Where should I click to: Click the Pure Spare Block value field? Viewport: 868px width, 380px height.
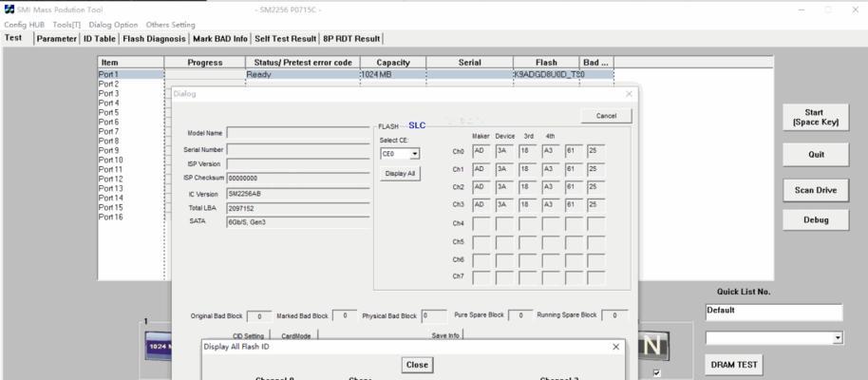tap(520, 315)
